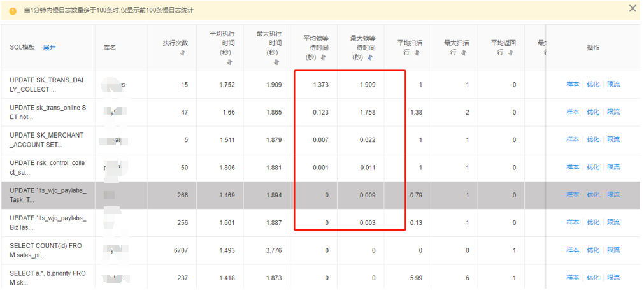The width and height of the screenshot is (644, 293).
Task: Select SELECT COUNT(id) FROM sales_pr template cell
Action: pyautogui.click(x=48, y=250)
